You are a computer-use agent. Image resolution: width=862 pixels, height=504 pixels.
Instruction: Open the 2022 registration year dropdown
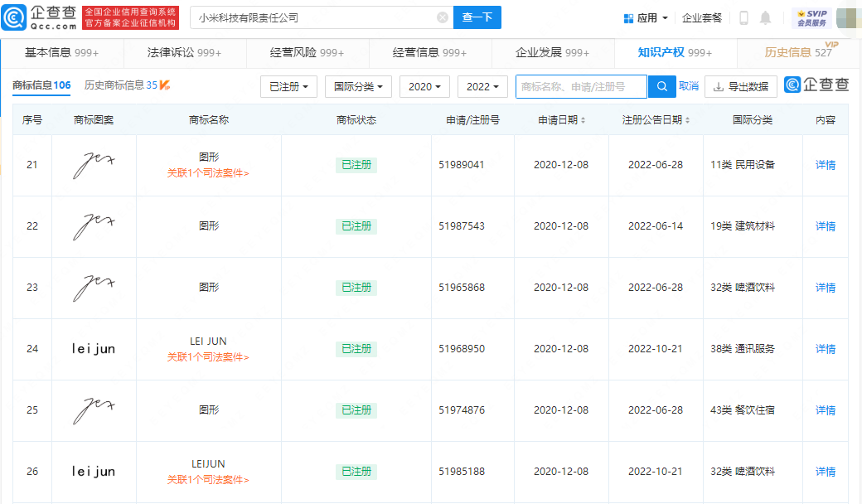[x=482, y=87]
